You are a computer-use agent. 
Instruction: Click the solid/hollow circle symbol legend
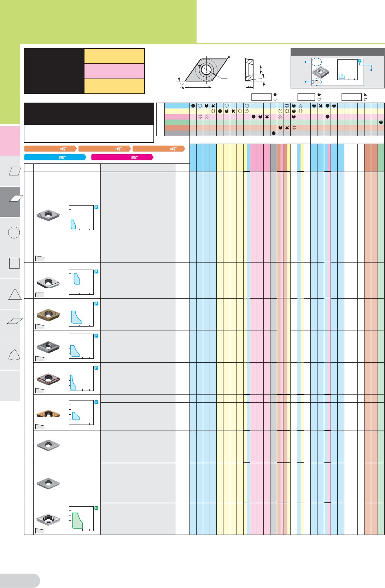click(275, 97)
